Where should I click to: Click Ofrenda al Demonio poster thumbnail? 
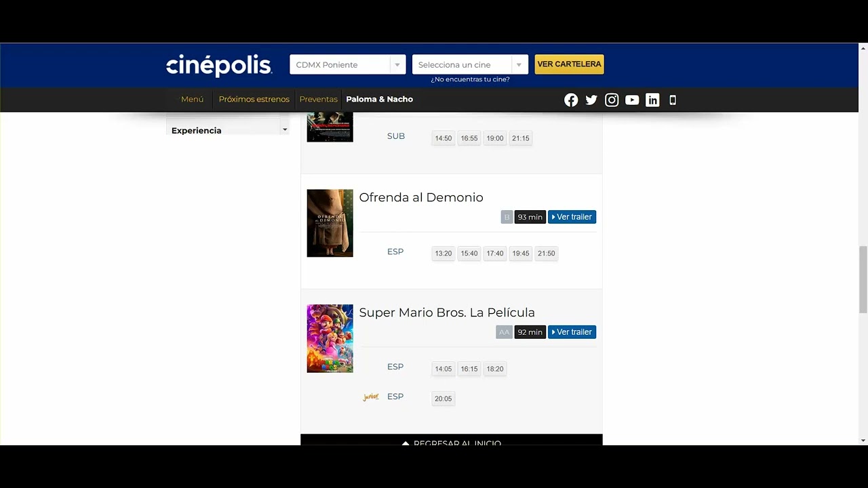pyautogui.click(x=330, y=223)
